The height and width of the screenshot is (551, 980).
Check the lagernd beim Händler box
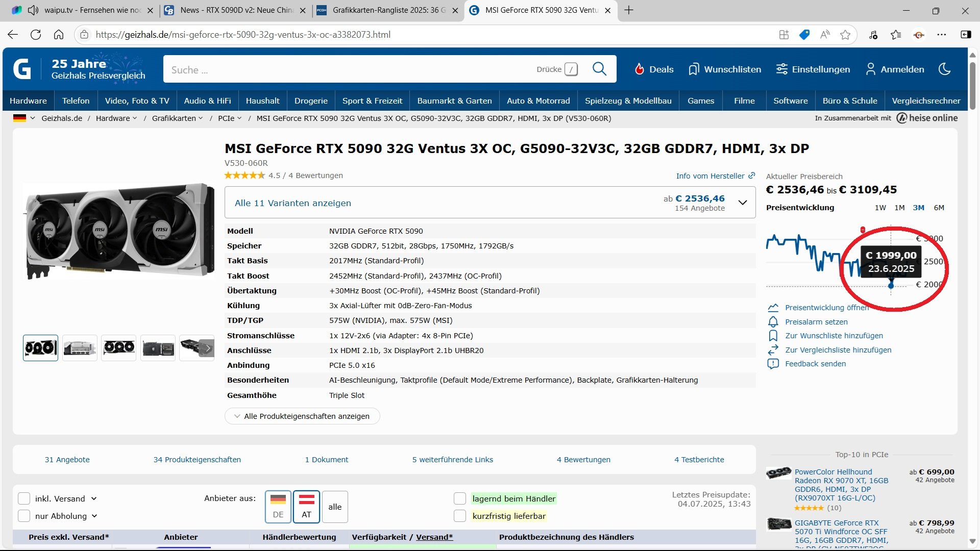click(460, 498)
